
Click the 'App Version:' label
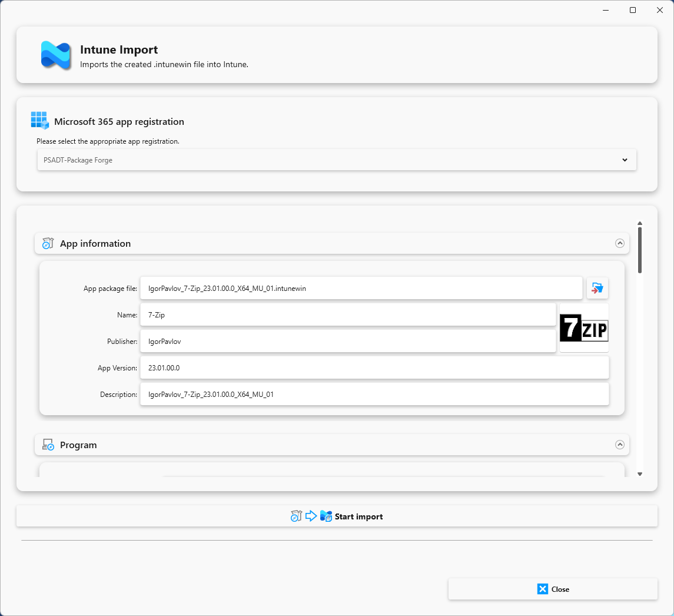pos(117,368)
